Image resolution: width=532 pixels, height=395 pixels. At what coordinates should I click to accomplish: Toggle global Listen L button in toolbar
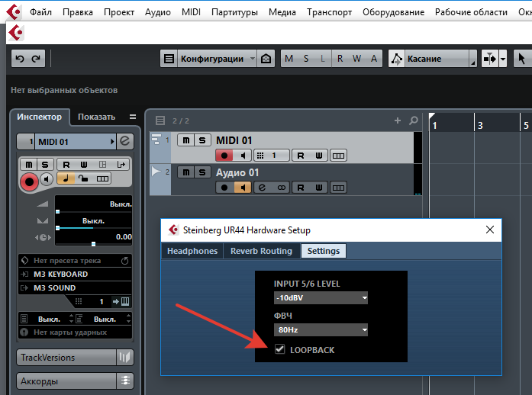(323, 59)
